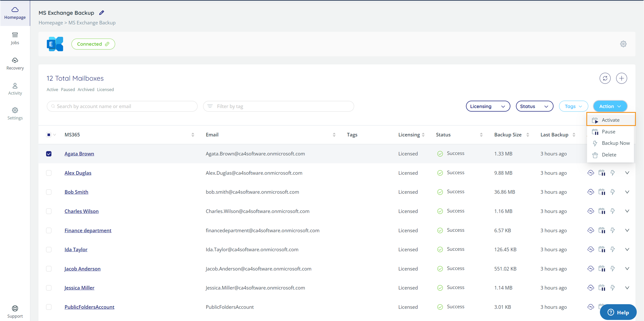
Task: Open Settings in the sidebar
Action: pos(15,114)
